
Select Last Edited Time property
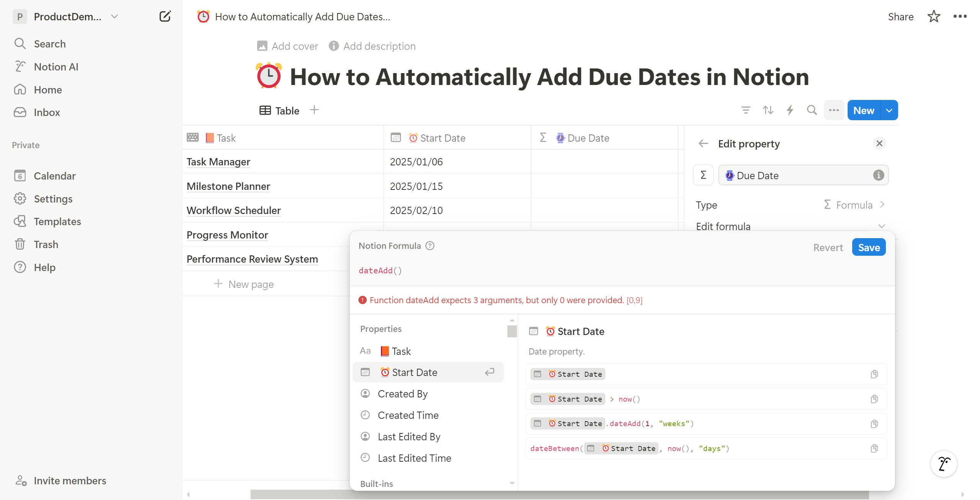428,458
